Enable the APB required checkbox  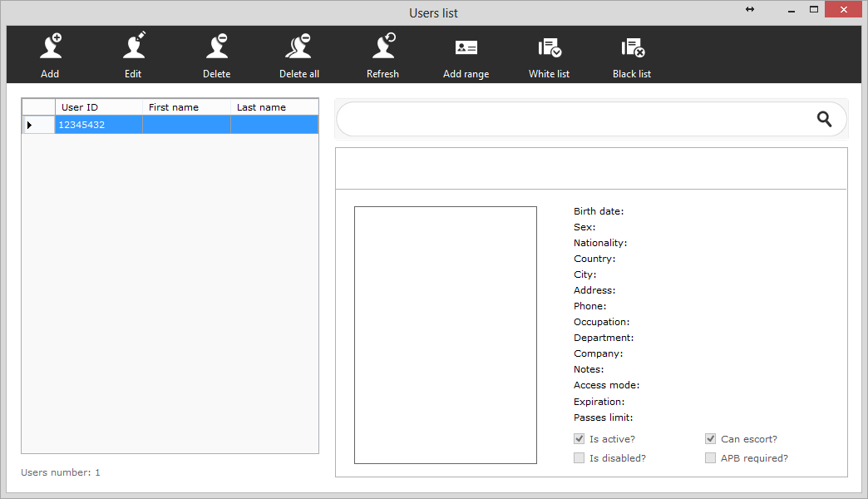710,458
